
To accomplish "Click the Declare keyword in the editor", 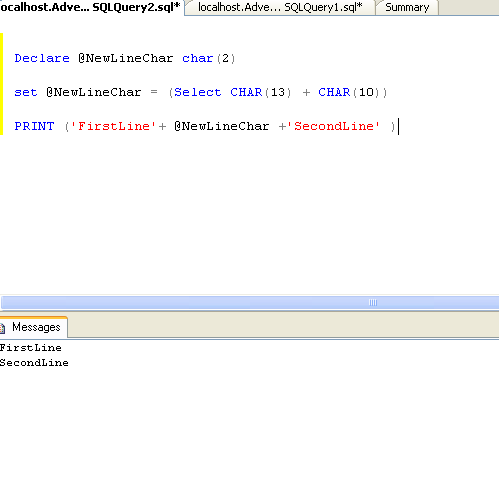I will [42, 58].
